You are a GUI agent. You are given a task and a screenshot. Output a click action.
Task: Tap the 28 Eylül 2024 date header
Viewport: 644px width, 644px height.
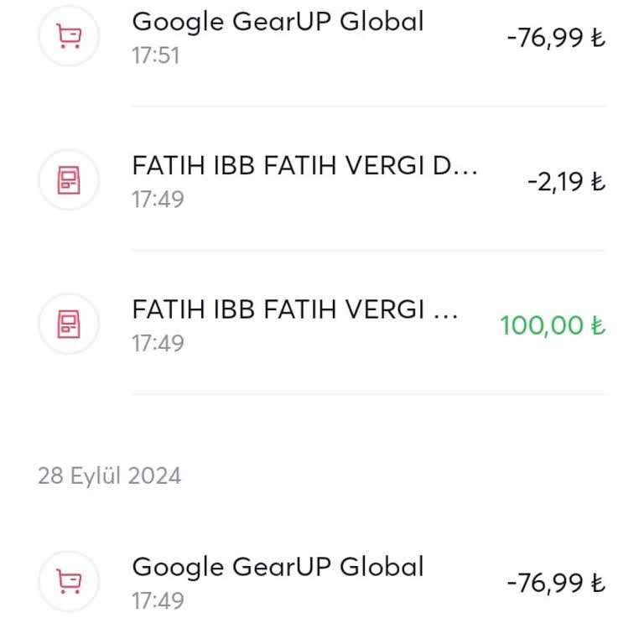tap(109, 476)
